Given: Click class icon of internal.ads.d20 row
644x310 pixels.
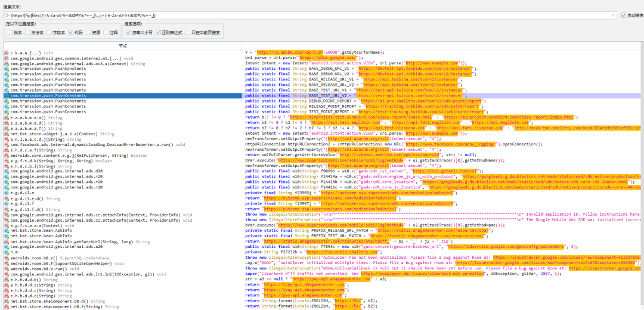Looking at the screenshot, I should (x=6, y=171).
